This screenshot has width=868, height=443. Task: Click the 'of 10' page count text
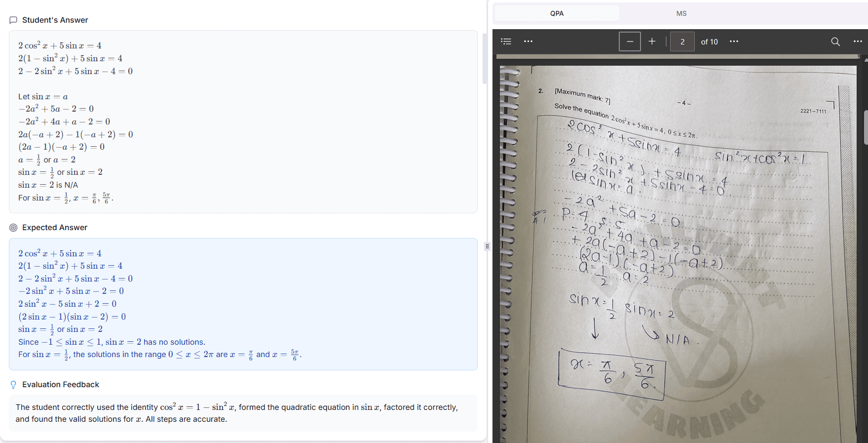[x=709, y=42]
